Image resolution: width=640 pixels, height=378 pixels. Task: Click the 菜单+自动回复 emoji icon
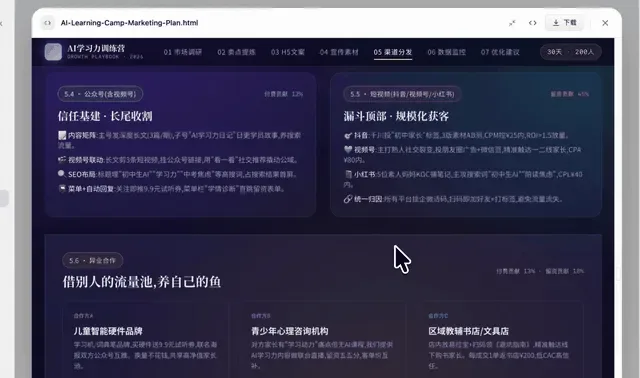click(x=62, y=189)
